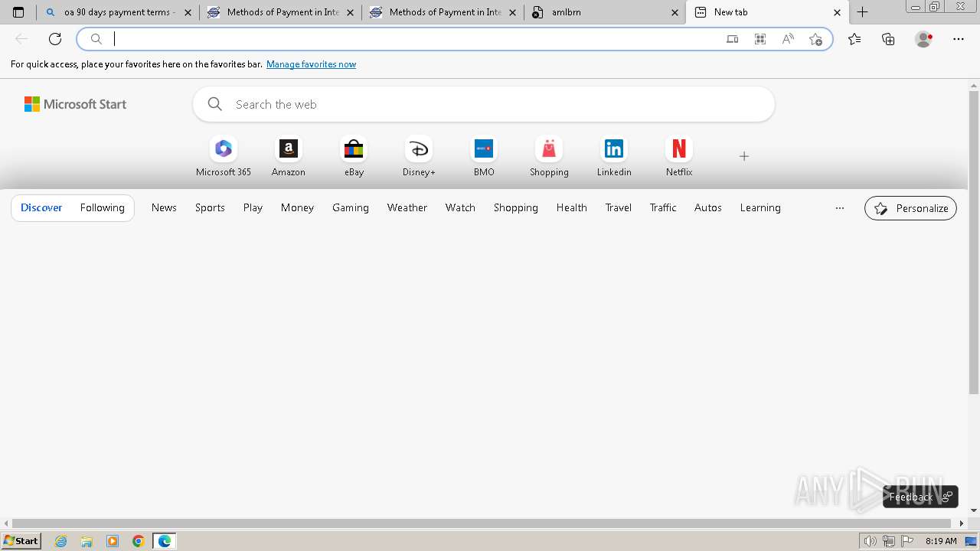The image size is (980, 551).
Task: Focus the Search the web box
Action: pyautogui.click(x=484, y=104)
